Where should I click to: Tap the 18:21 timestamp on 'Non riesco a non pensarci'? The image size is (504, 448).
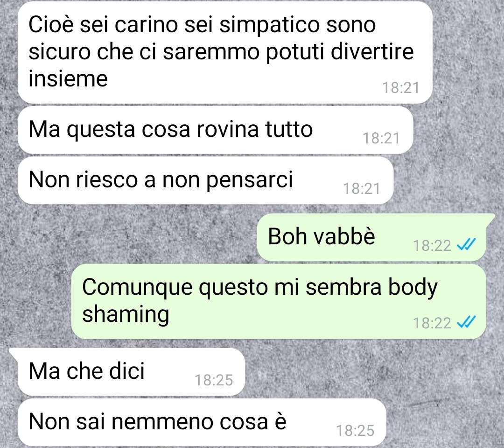[x=362, y=189]
